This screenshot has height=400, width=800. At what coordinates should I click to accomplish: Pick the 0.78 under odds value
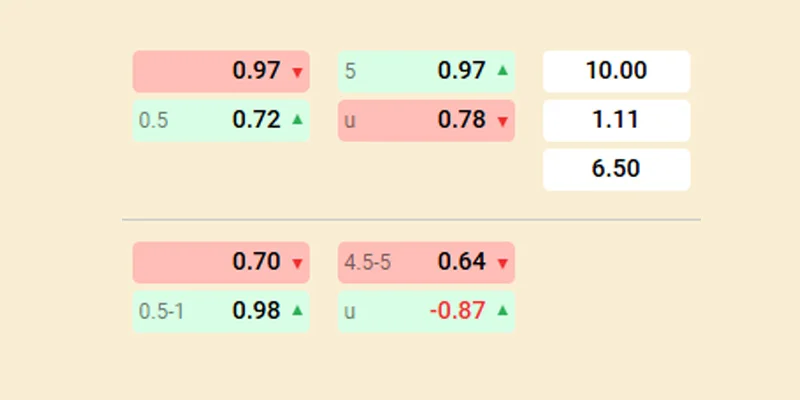pos(462,120)
